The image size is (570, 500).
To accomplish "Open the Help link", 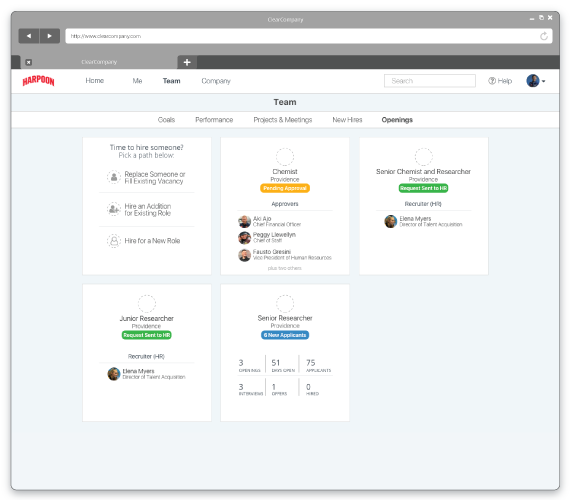I will 500,81.
